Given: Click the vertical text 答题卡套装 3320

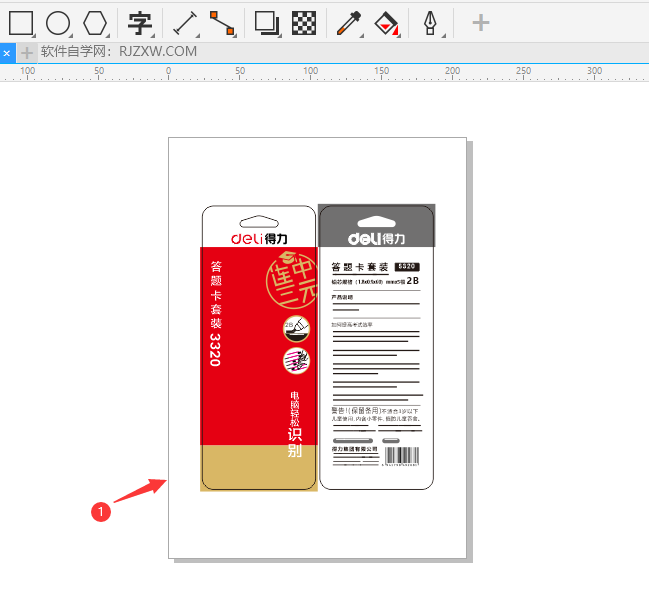Looking at the screenshot, I should point(216,313).
